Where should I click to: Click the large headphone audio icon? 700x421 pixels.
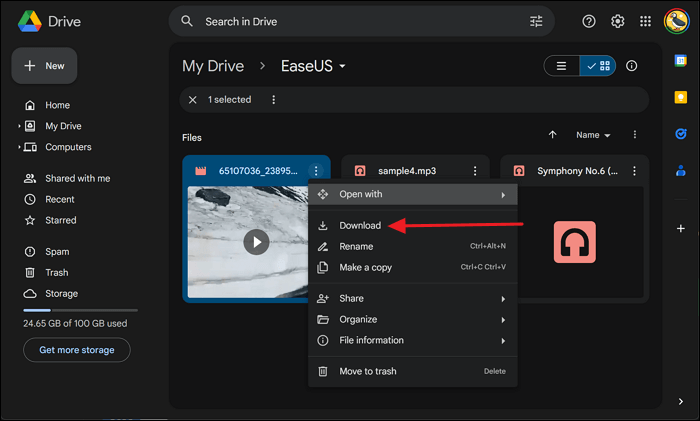point(575,242)
